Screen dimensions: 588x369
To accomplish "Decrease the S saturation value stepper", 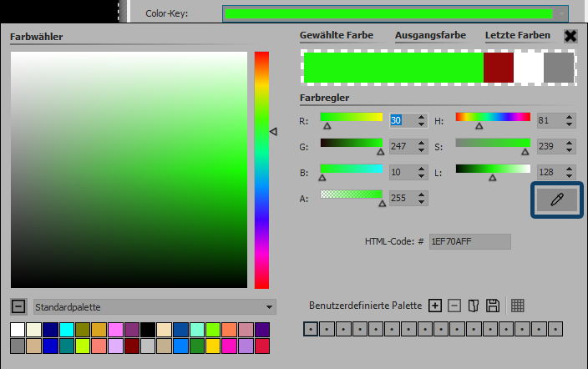I will coord(570,149).
